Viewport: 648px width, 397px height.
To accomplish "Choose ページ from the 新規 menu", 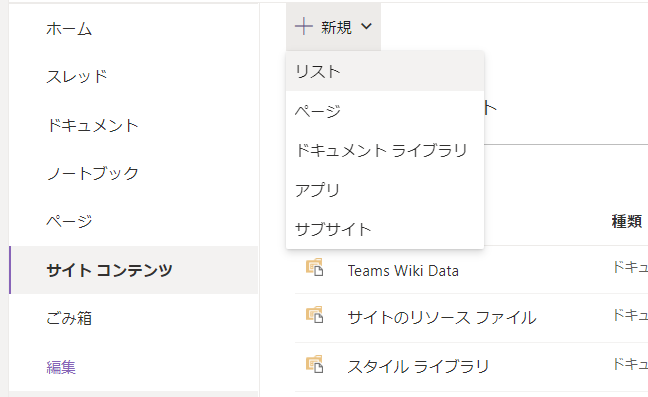I will click(x=385, y=111).
